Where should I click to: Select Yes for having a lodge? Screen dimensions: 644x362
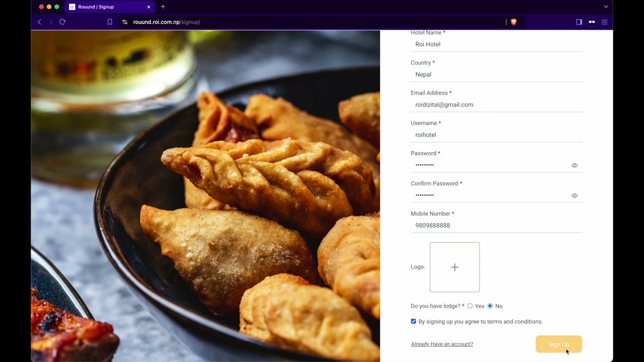[x=470, y=306]
